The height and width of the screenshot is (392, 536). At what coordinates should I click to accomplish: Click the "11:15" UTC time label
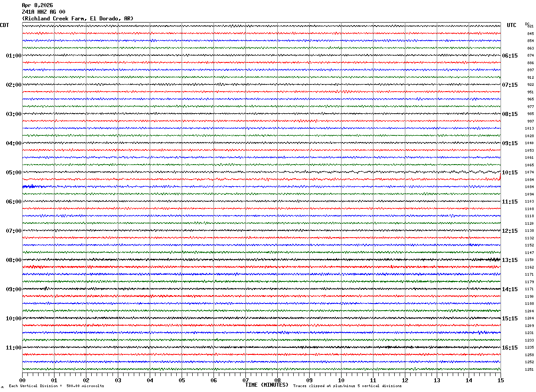point(509,202)
